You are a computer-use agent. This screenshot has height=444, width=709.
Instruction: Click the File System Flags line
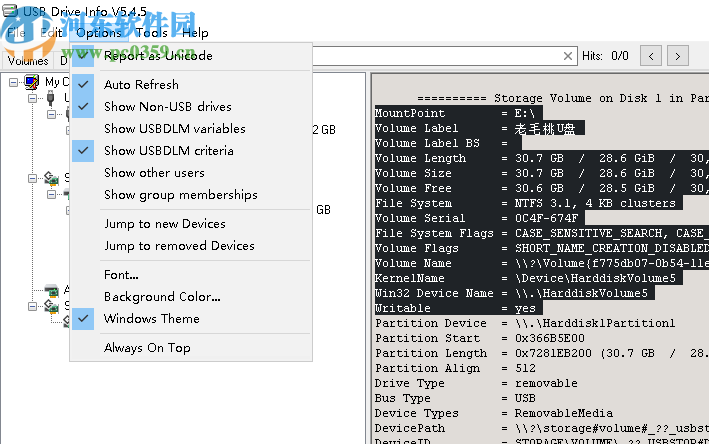click(542, 233)
